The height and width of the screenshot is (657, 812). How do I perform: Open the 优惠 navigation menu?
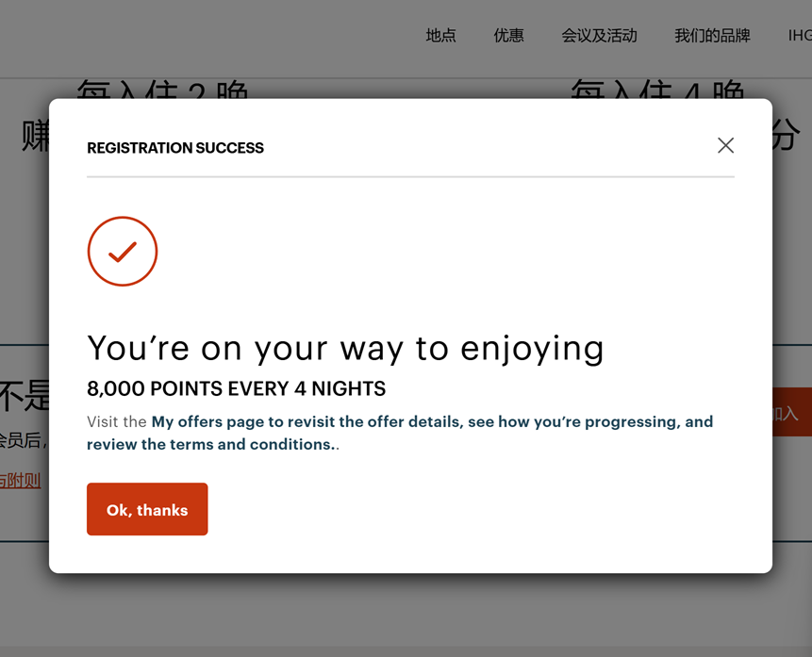508,35
